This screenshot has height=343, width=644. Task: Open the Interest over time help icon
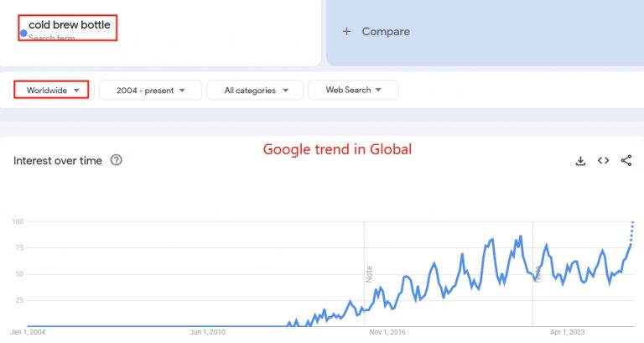click(x=117, y=160)
